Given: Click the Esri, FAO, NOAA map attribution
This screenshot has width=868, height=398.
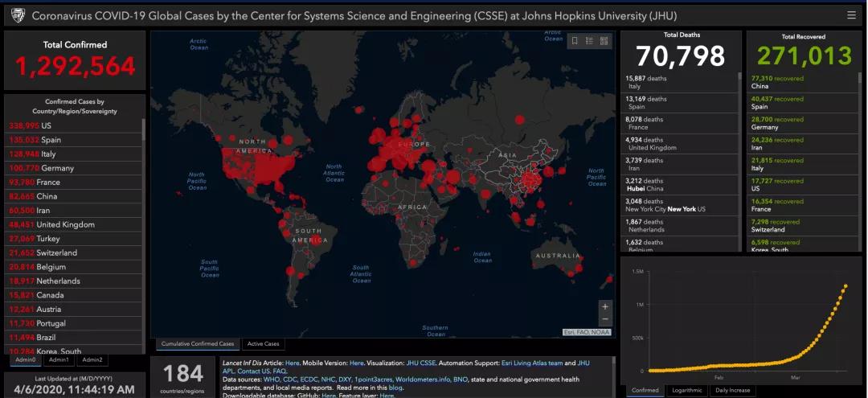Looking at the screenshot, I should coord(588,332).
